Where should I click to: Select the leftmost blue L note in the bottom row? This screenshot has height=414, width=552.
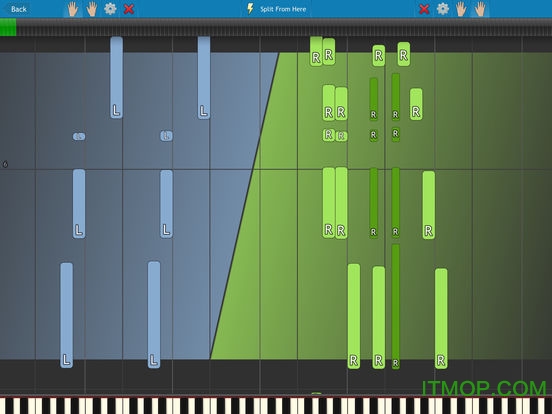pos(67,315)
